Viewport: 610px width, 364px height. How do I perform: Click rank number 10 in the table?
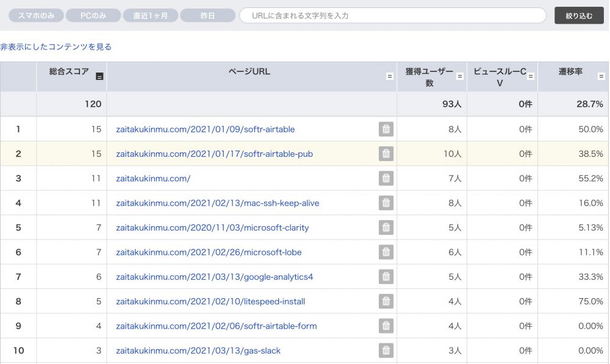click(x=18, y=351)
